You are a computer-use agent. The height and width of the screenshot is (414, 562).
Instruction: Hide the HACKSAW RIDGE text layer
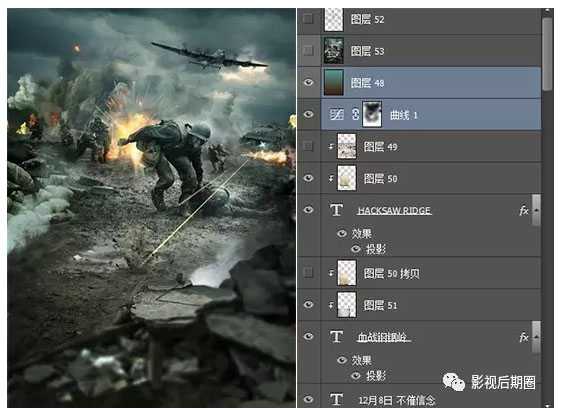click(x=308, y=210)
